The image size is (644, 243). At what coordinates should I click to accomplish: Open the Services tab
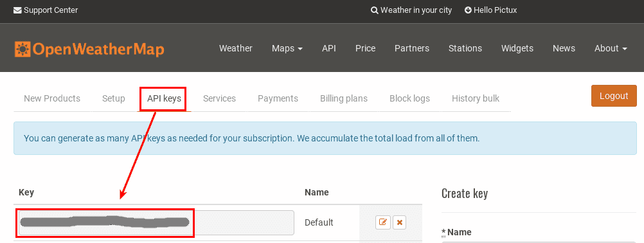click(x=219, y=98)
